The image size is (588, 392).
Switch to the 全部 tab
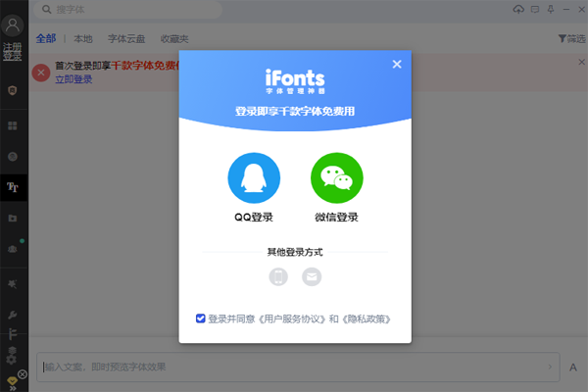click(46, 38)
